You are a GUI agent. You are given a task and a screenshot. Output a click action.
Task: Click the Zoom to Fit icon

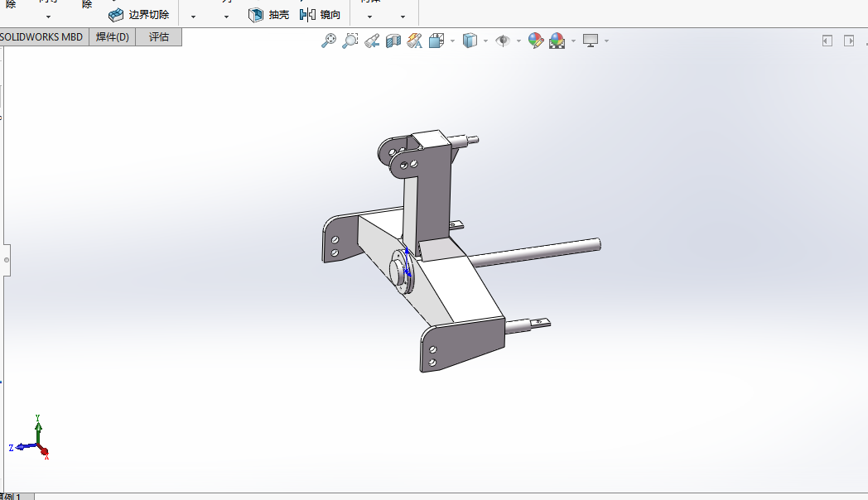tap(329, 41)
